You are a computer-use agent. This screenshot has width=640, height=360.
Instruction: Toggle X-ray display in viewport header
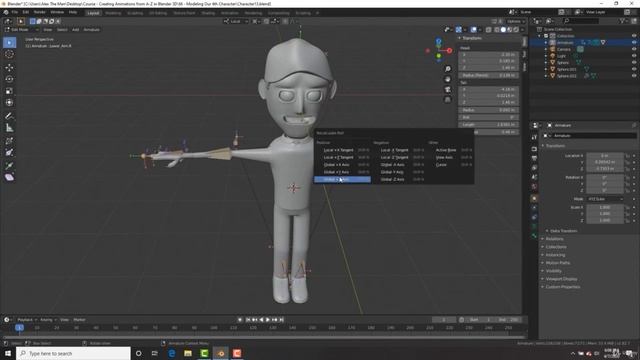click(489, 29)
